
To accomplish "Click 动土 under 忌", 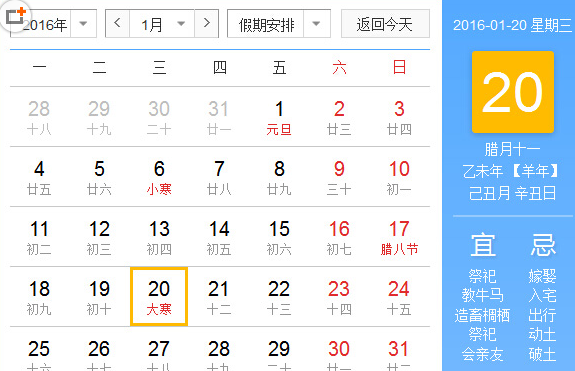I will point(543,335).
